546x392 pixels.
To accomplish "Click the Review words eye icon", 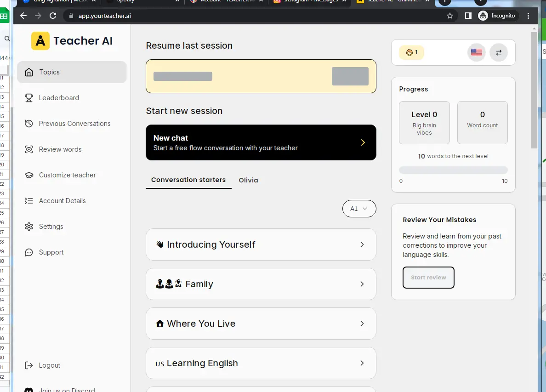I will coord(29,149).
